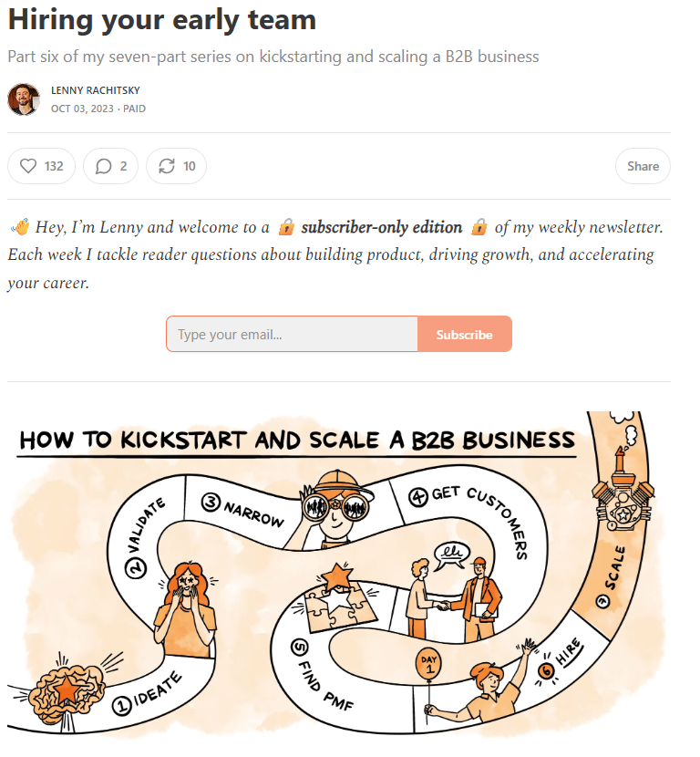Image resolution: width=700 pixels, height=757 pixels.
Task: Click the Hiring your early team title
Action: coord(162,20)
